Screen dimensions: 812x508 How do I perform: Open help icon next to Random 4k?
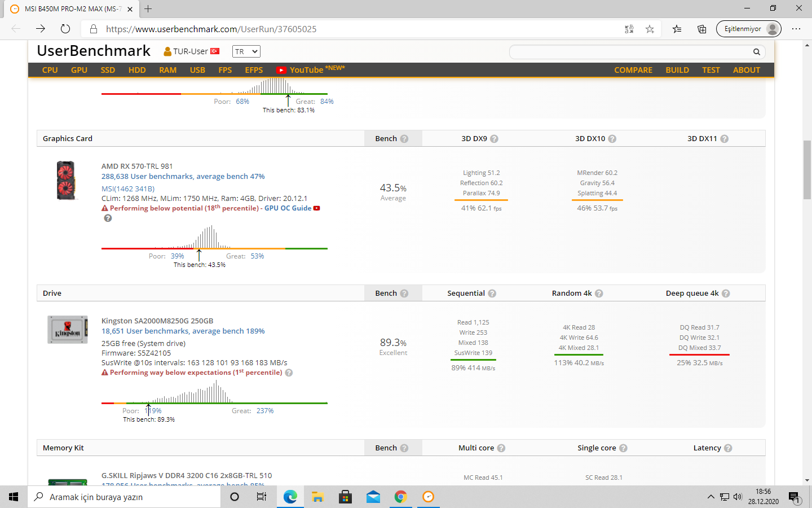point(599,294)
